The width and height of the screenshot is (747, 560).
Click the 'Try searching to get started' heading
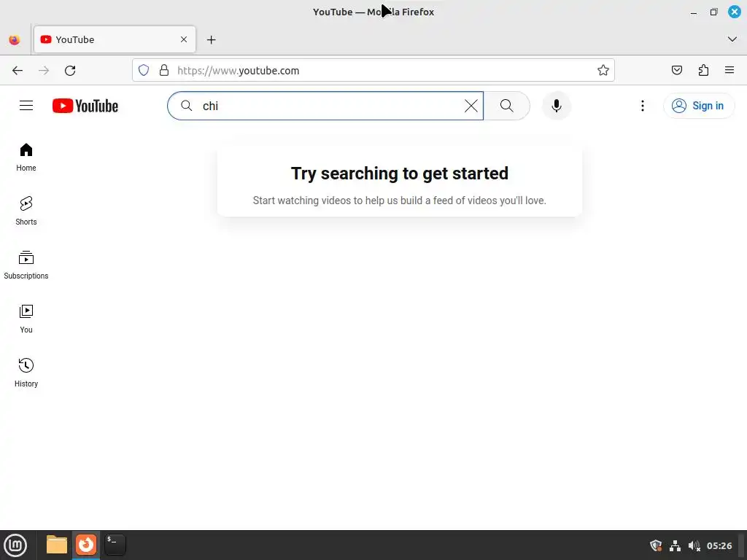click(x=400, y=174)
